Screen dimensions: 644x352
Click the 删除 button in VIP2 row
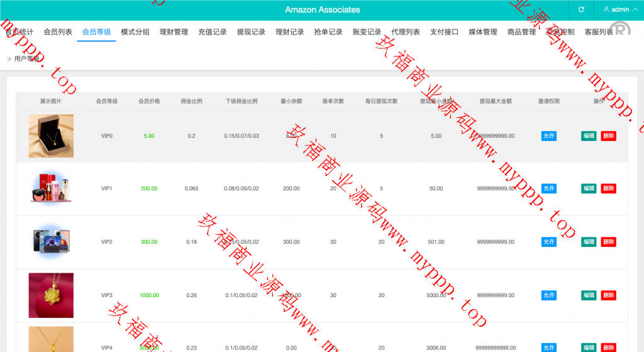tap(608, 242)
